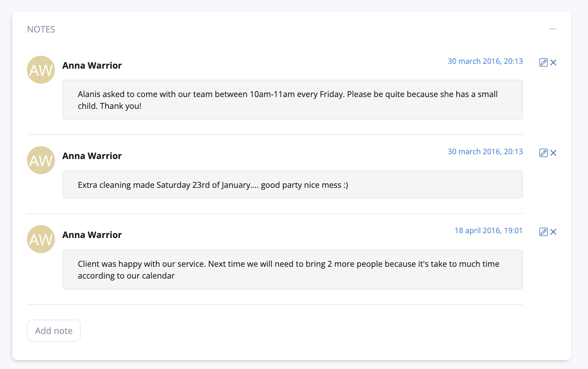The height and width of the screenshot is (369, 588).
Task: Delete the Extra cleaning Saturday note
Action: click(x=553, y=153)
